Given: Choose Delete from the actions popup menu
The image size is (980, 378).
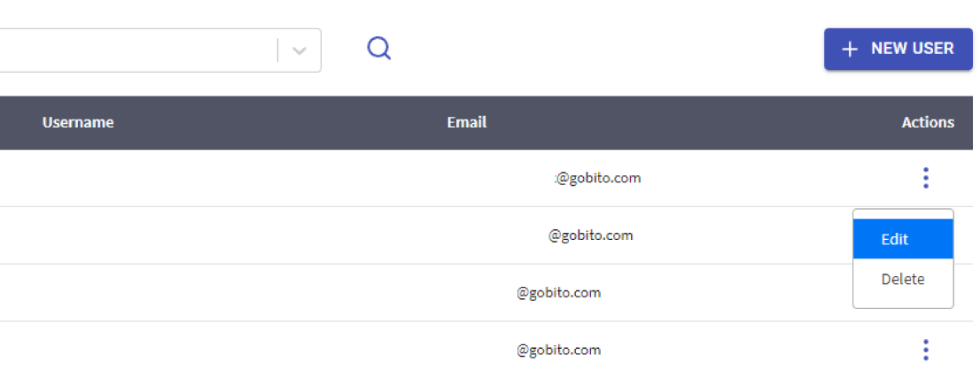Looking at the screenshot, I should point(903,279).
